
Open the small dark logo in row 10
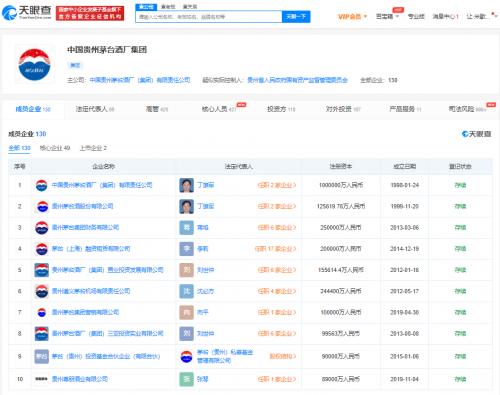41,379
